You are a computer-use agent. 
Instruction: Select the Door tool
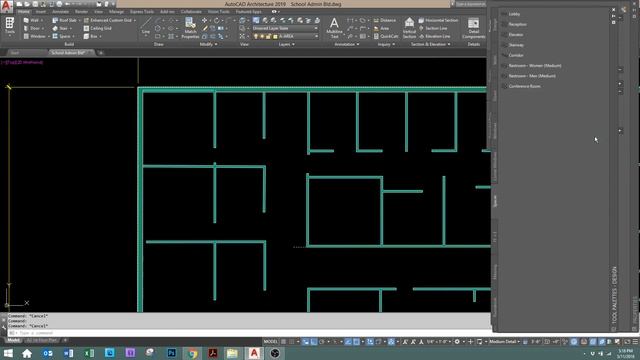point(33,28)
